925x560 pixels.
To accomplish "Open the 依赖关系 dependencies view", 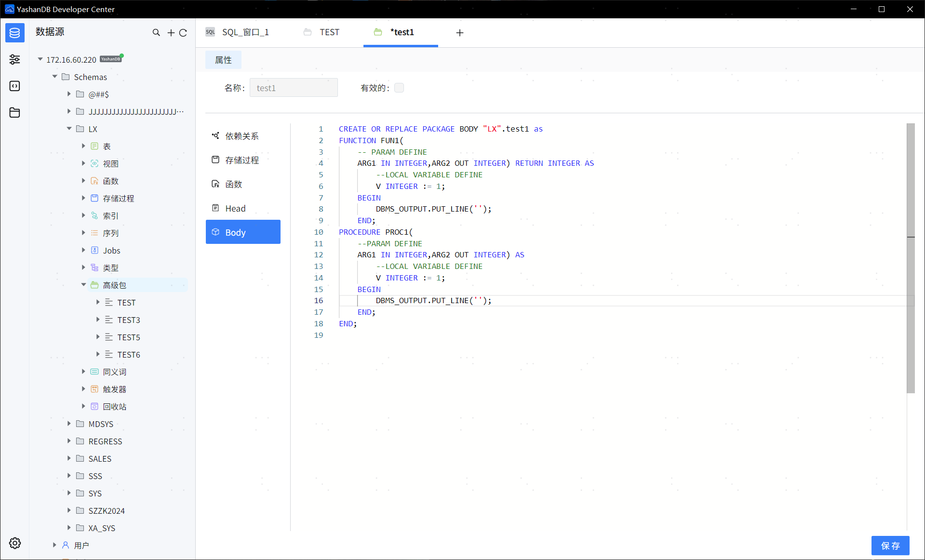I will pos(242,135).
